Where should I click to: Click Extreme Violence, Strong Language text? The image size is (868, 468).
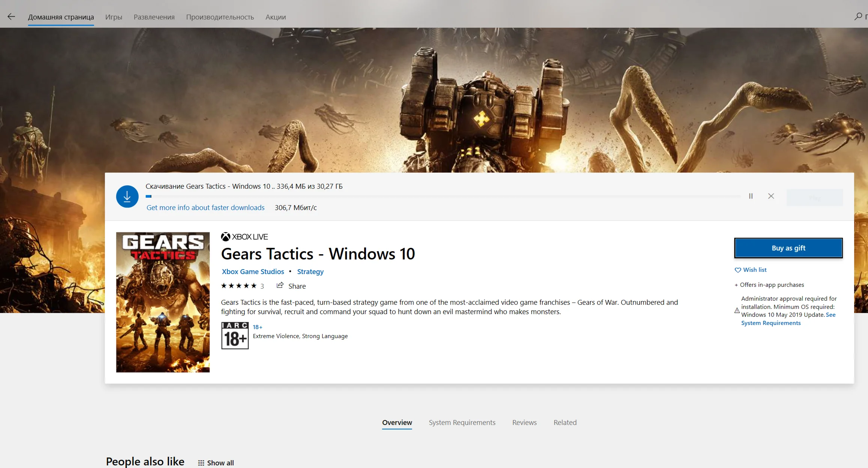click(x=300, y=336)
